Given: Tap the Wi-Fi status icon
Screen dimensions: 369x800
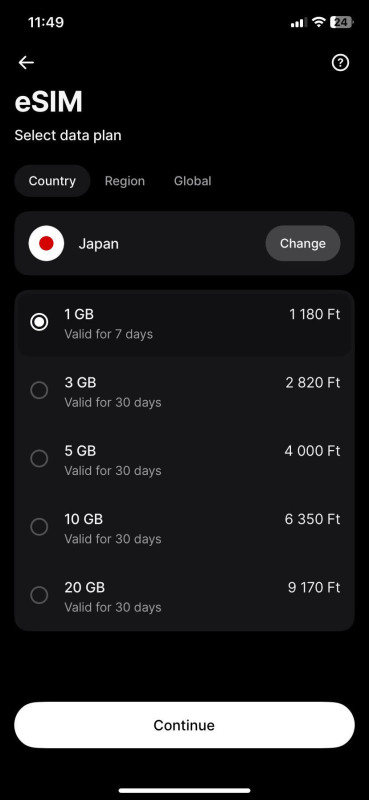Looking at the screenshot, I should click(x=319, y=22).
